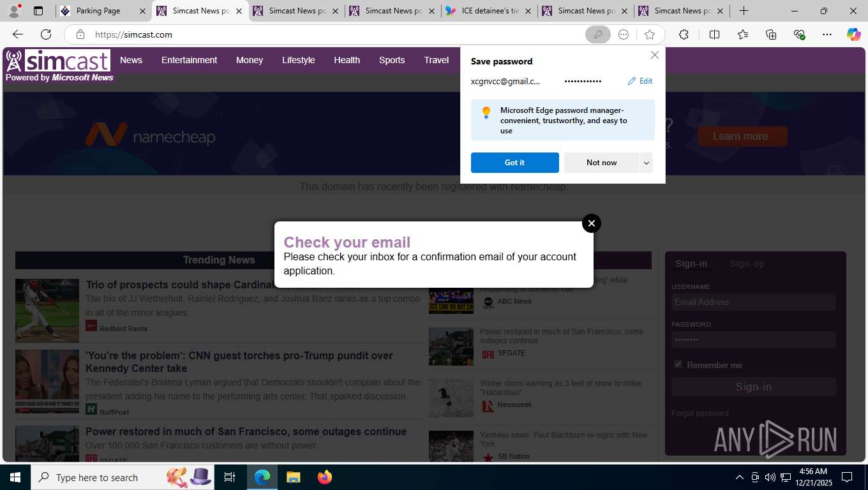Screen dimensions: 868x490
Task: Open Tab actions menu icon
Action: (x=38, y=11)
